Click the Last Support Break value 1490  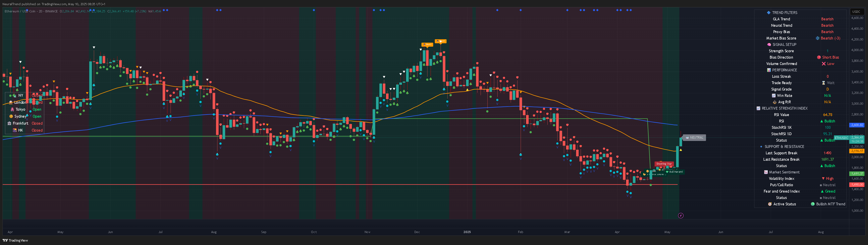click(x=828, y=153)
